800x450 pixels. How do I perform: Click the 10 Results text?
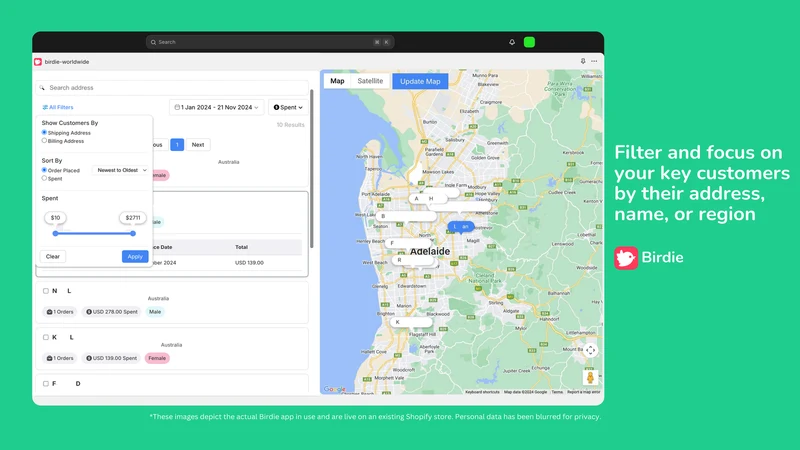pyautogui.click(x=290, y=125)
